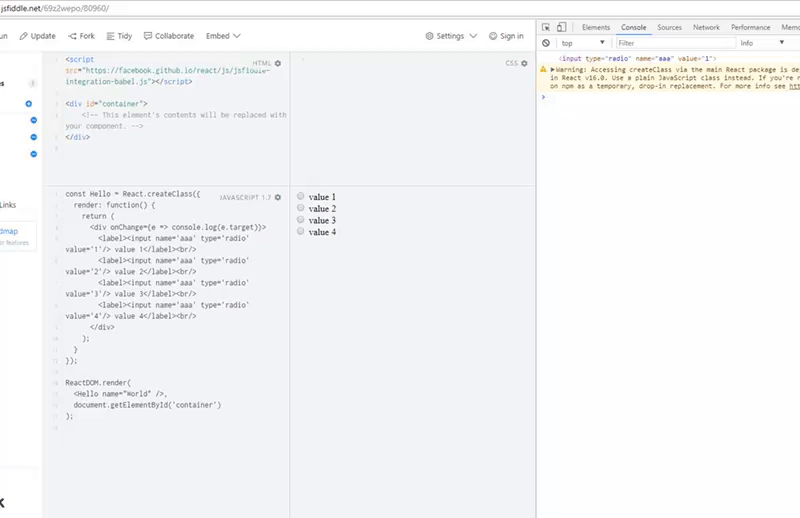Click the Links sidebar heading
The width and height of the screenshot is (800, 518).
pos(8,205)
